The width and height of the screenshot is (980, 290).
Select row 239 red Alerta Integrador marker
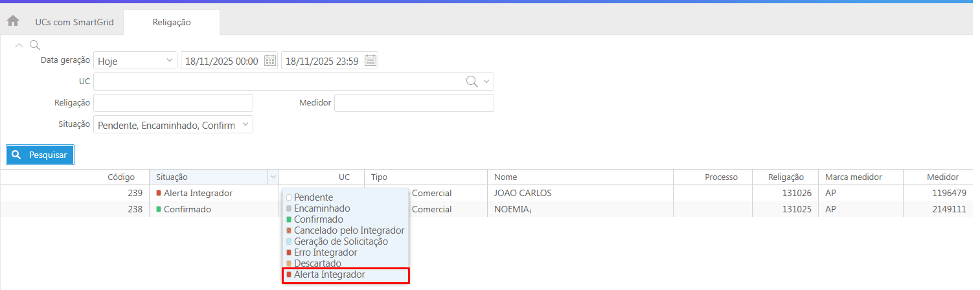click(159, 193)
